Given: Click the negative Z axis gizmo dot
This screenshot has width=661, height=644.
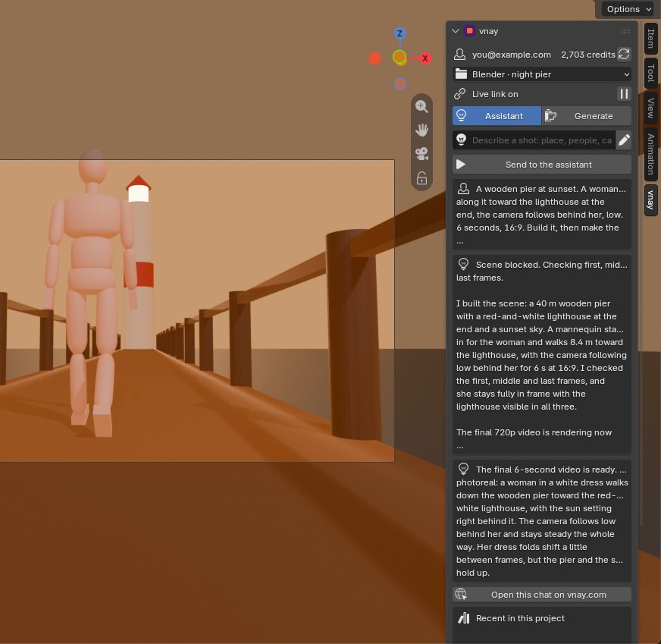Looking at the screenshot, I should 400,83.
